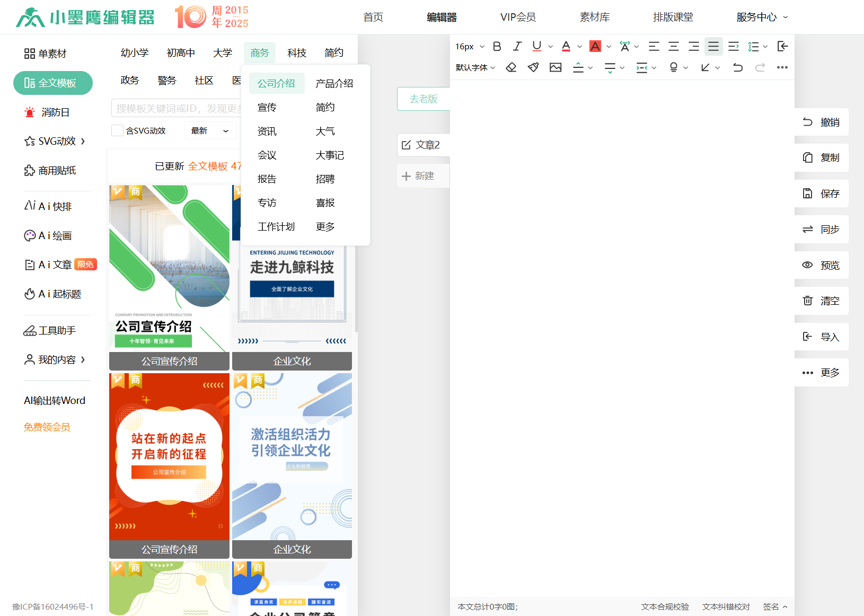The image size is (864, 616).
Task: Toggle bold formatting in the editor toolbar
Action: [x=497, y=47]
